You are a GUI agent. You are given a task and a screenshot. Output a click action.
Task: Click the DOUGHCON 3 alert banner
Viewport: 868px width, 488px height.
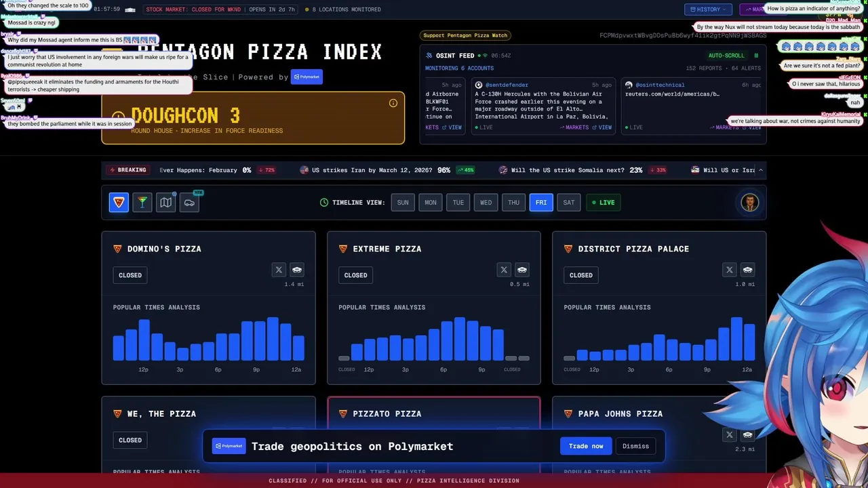coord(253,118)
